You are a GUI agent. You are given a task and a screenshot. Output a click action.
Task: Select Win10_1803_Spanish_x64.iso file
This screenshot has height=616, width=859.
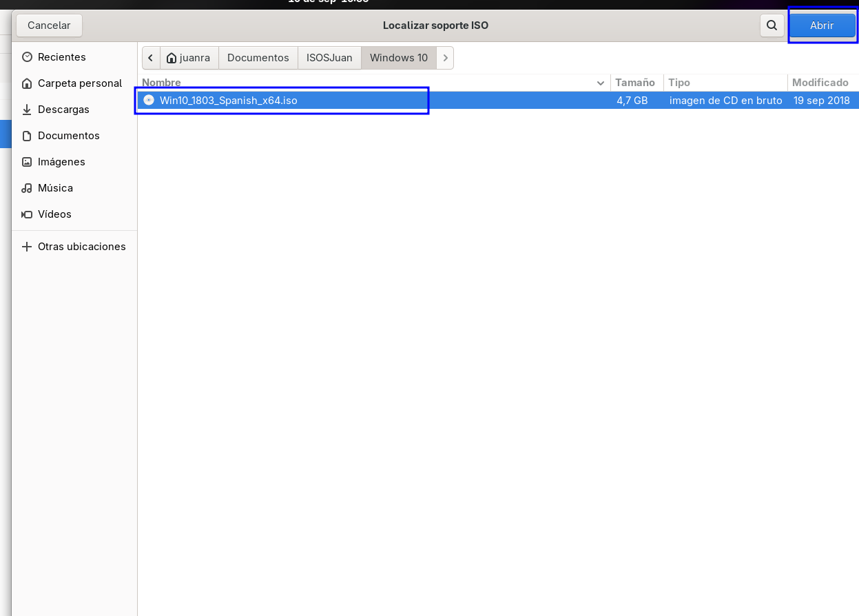click(498, 101)
